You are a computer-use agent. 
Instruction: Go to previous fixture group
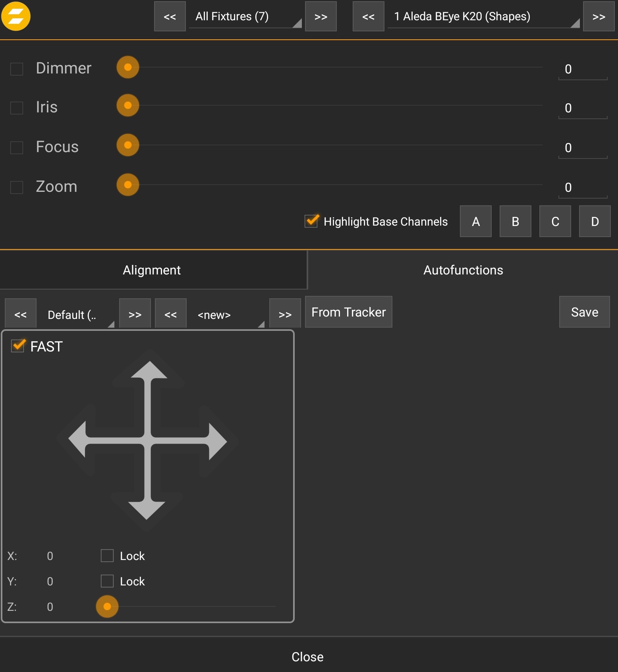tap(170, 16)
